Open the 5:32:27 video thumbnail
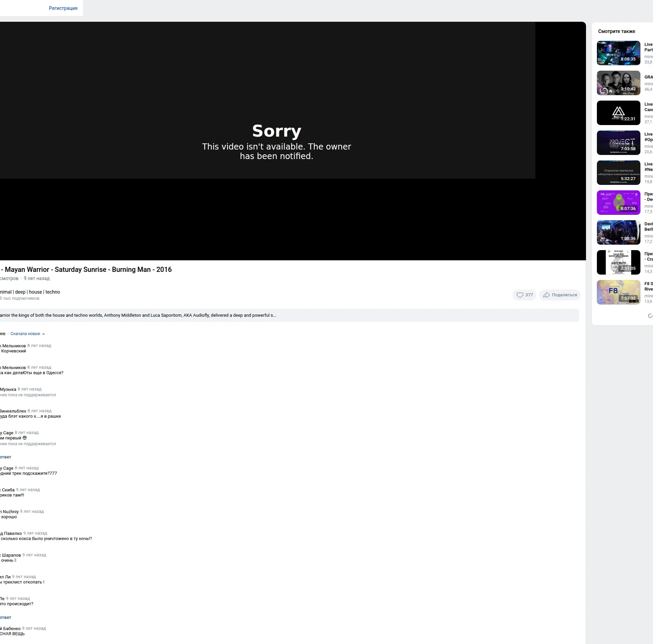Screen dimensions: 653x644 tap(619, 173)
